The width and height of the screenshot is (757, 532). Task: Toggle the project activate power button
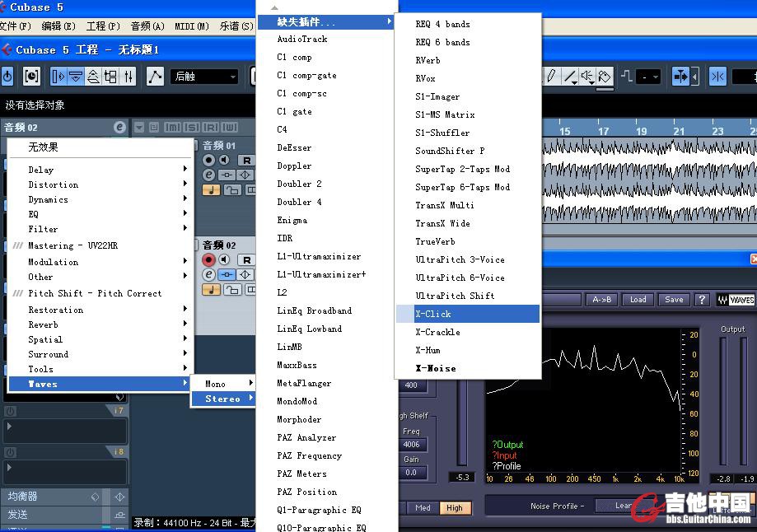tap(7, 77)
